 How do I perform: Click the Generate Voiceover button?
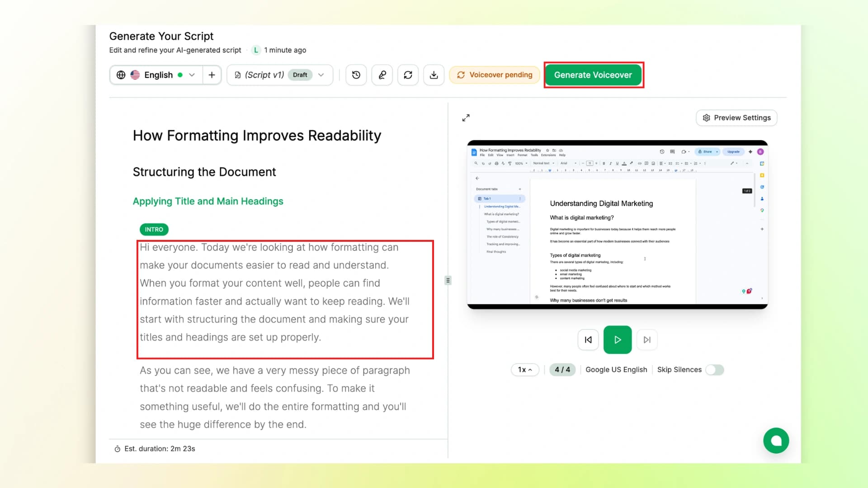click(x=593, y=75)
